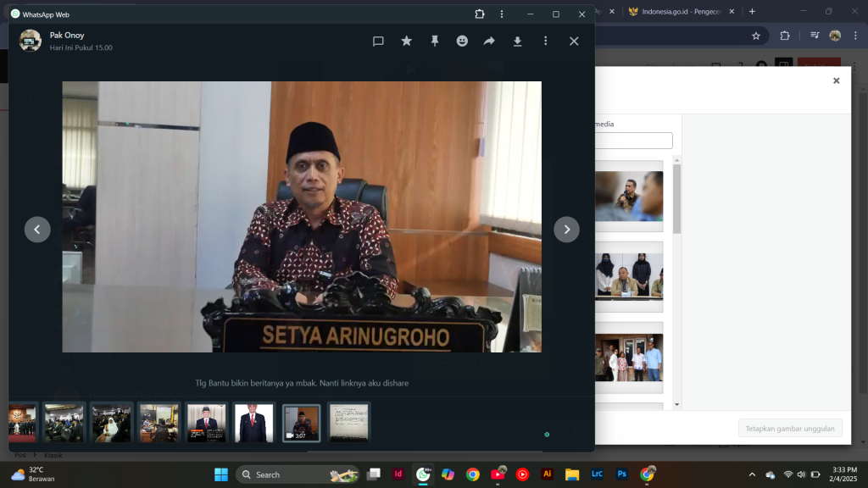Open the Wi-Fi network tray icon
This screenshot has height=488, width=868.
788,474
